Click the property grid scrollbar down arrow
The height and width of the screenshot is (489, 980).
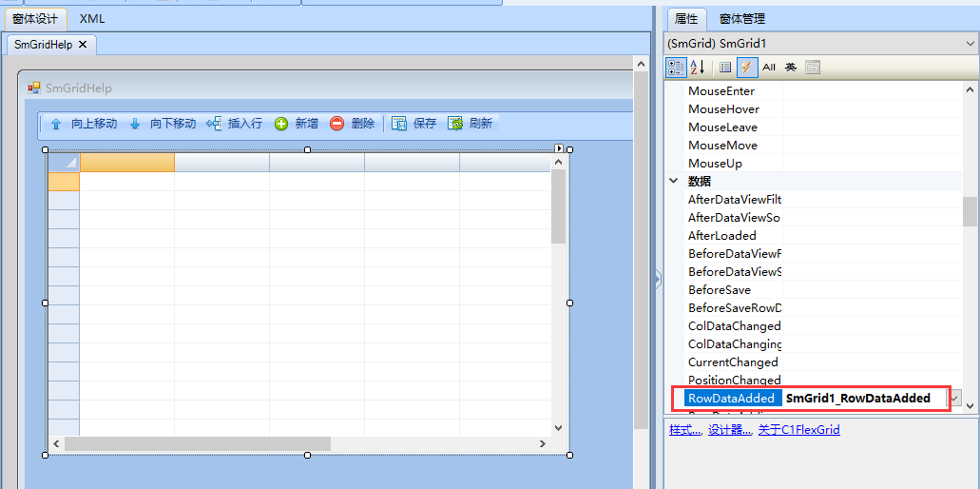[970, 406]
